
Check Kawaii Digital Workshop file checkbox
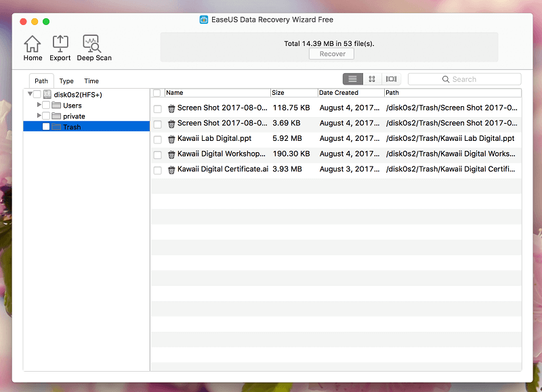158,155
